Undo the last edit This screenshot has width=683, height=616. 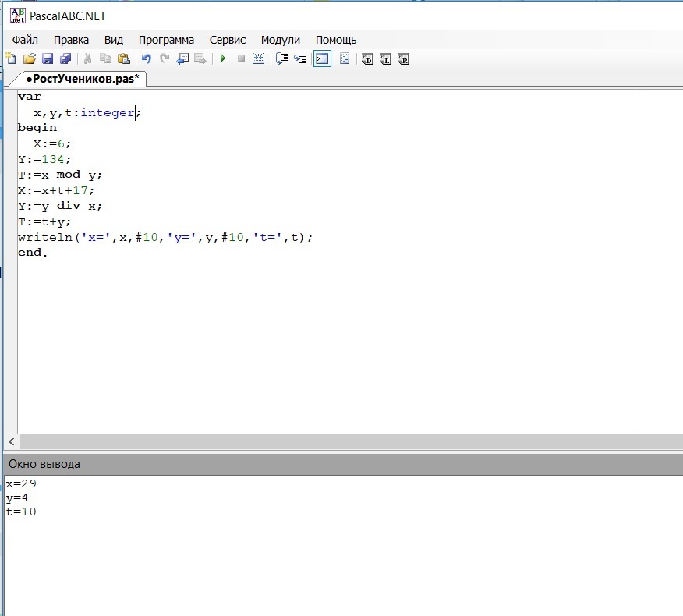pyautogui.click(x=146, y=58)
